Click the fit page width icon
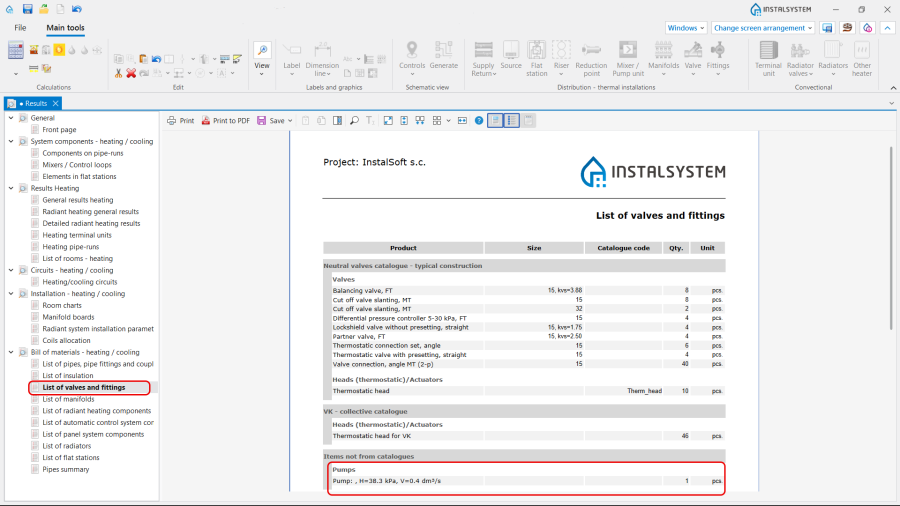 coord(462,120)
